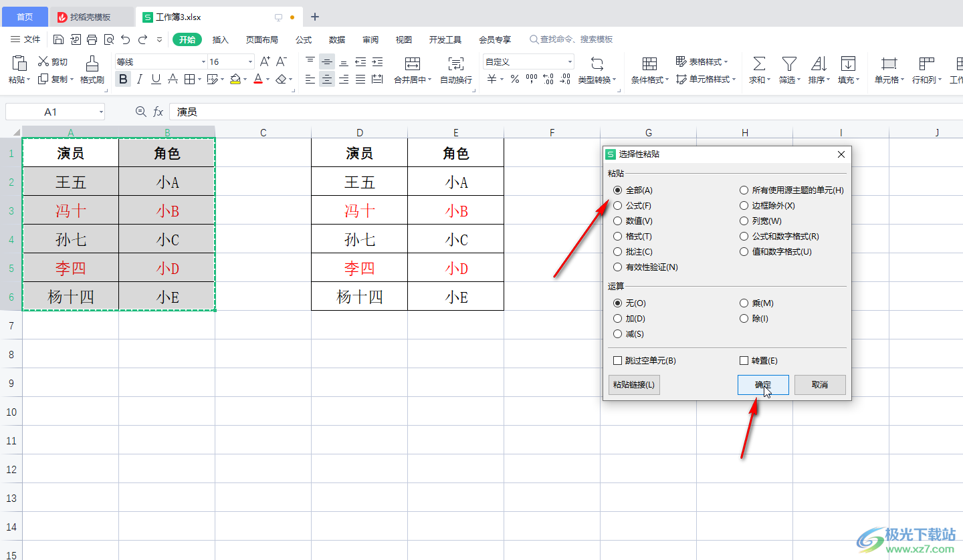Screen dimensions: 963x560
Task: Open the font size dropdown showing 16
Action: [x=250, y=61]
